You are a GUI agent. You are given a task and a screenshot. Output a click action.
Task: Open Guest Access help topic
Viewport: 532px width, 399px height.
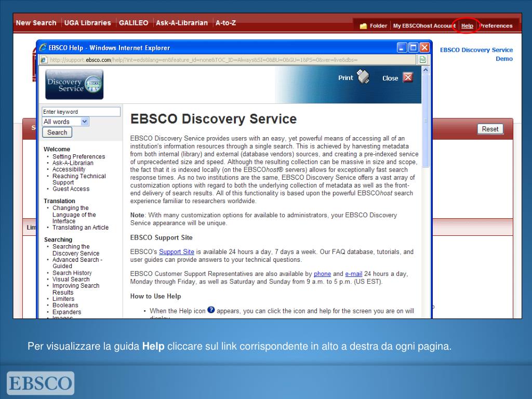pyautogui.click(x=71, y=189)
